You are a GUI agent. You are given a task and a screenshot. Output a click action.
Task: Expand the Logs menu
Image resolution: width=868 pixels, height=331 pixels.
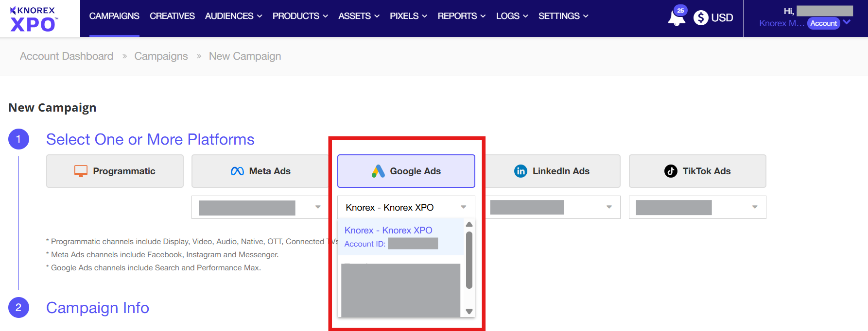[512, 16]
